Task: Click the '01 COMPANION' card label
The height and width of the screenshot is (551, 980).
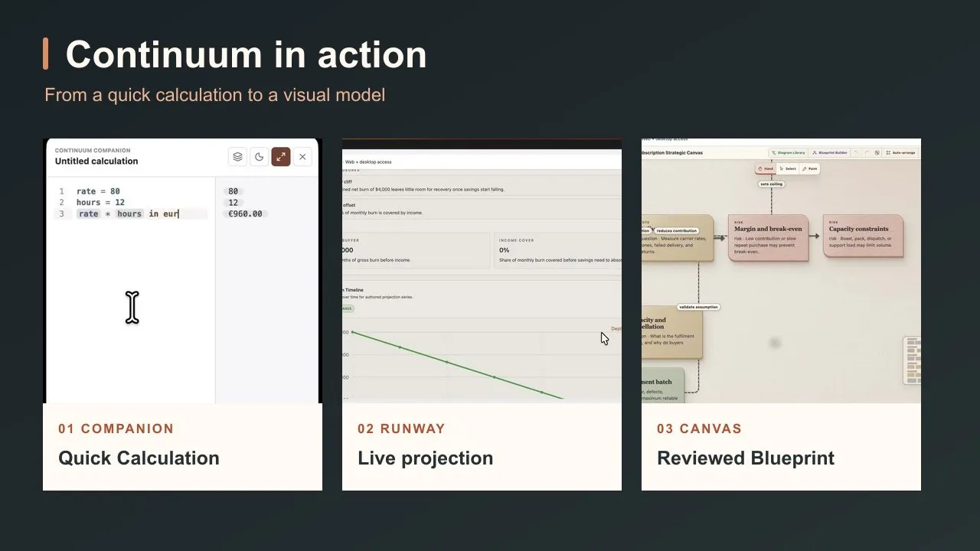Action: tap(116, 429)
